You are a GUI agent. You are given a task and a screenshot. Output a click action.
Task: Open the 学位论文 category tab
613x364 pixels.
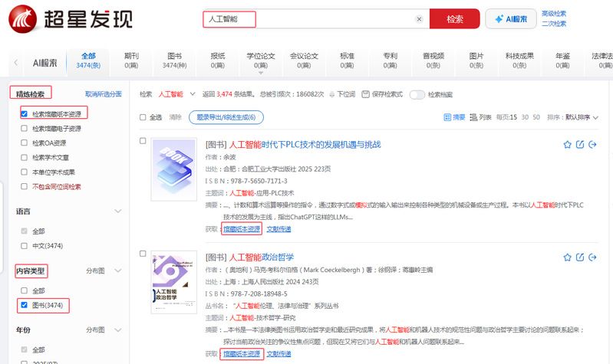(260, 61)
